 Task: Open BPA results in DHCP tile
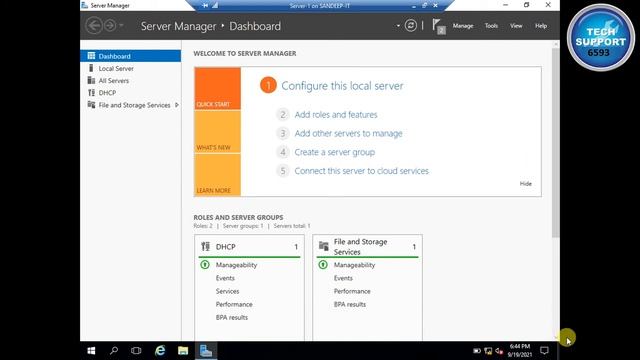[x=231, y=317]
